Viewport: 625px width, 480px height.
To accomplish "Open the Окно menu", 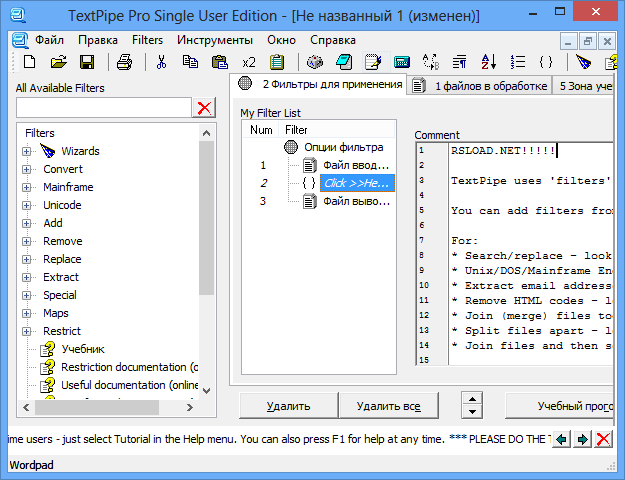I will [x=281, y=40].
